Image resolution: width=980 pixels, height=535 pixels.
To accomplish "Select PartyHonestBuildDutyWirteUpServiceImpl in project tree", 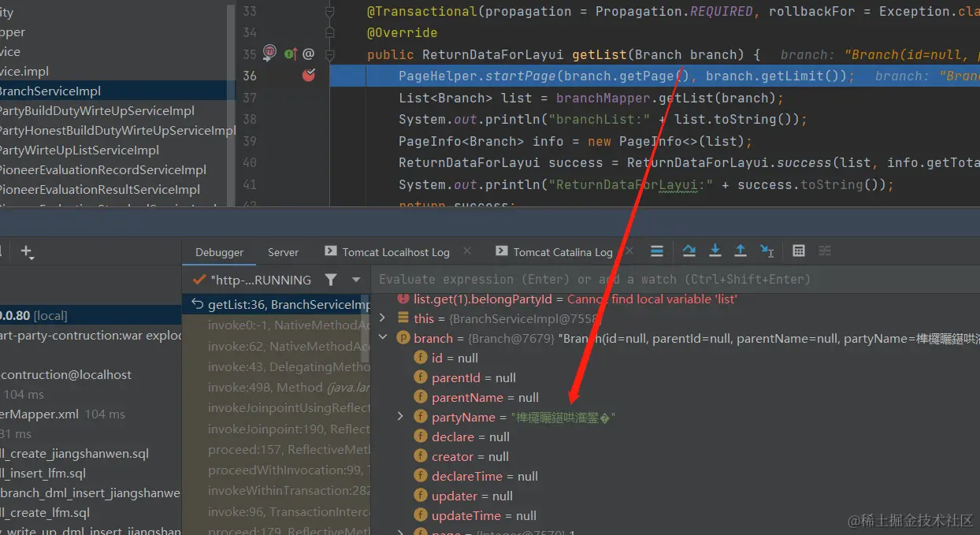I will pyautogui.click(x=117, y=131).
